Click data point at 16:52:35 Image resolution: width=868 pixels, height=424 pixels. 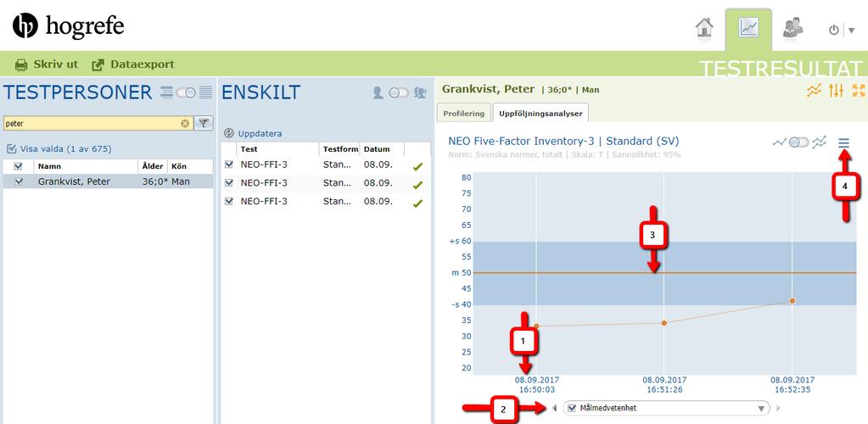pos(792,300)
